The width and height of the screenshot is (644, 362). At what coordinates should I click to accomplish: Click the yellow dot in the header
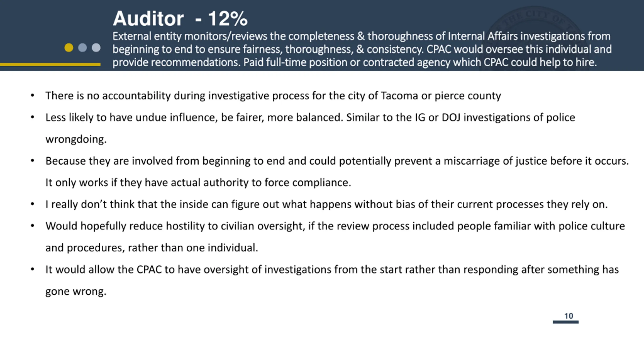[69, 48]
